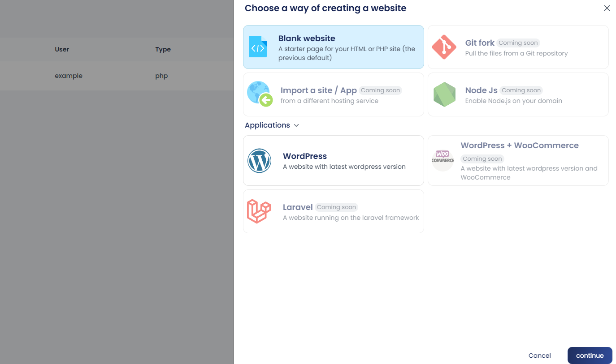Click the WordPress logo icon

[x=259, y=161]
